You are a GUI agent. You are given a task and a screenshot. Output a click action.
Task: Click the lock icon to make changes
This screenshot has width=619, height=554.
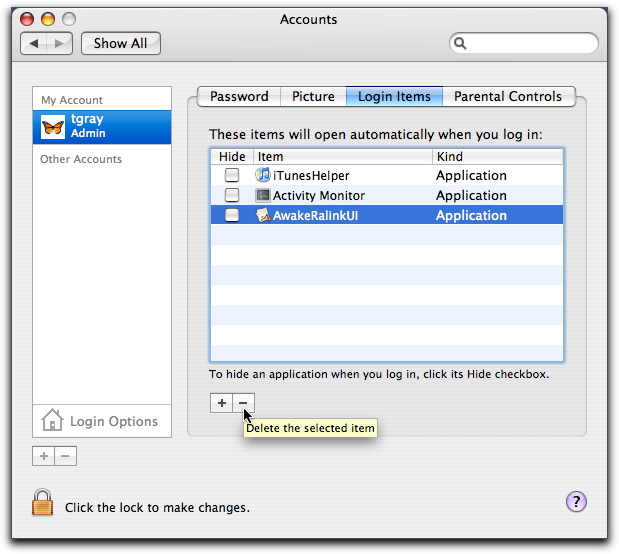point(42,503)
